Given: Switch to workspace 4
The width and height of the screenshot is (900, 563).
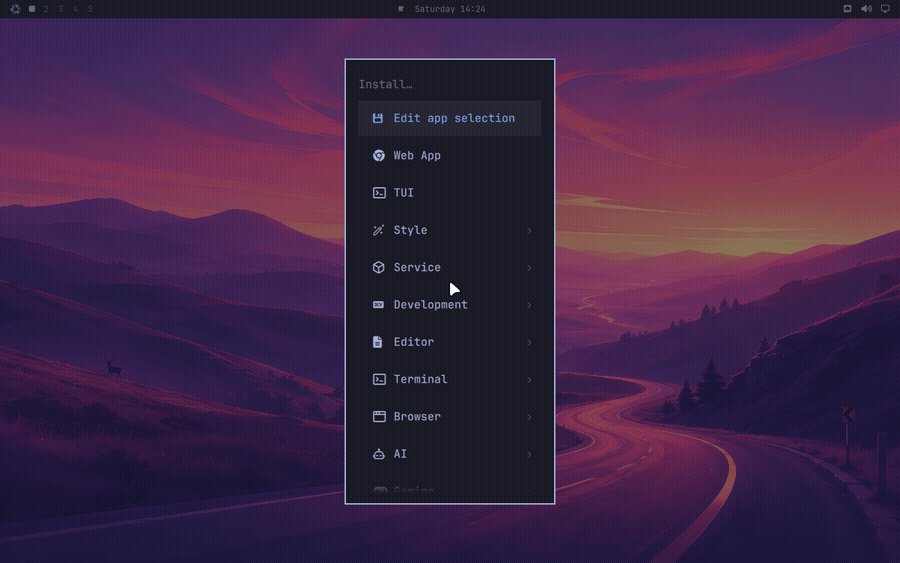Looking at the screenshot, I should pos(75,9).
